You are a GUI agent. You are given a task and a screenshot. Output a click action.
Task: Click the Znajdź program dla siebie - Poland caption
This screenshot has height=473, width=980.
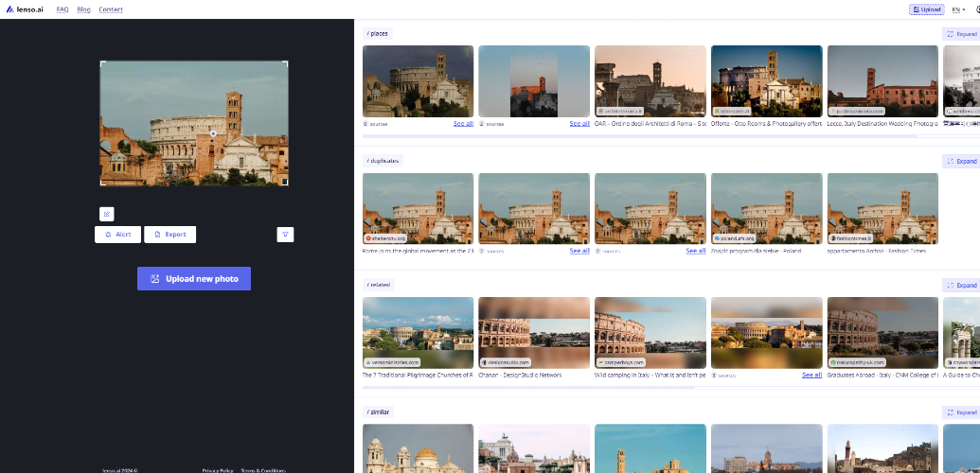point(757,251)
